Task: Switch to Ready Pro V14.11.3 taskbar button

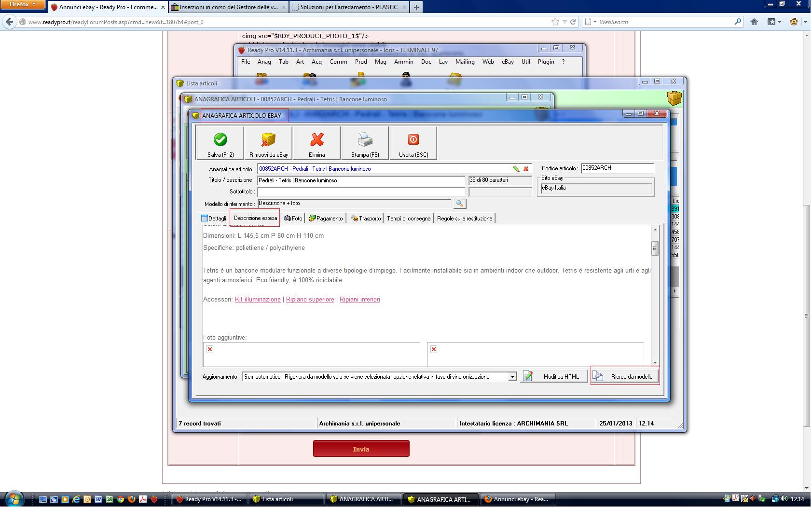Action: pos(209,499)
